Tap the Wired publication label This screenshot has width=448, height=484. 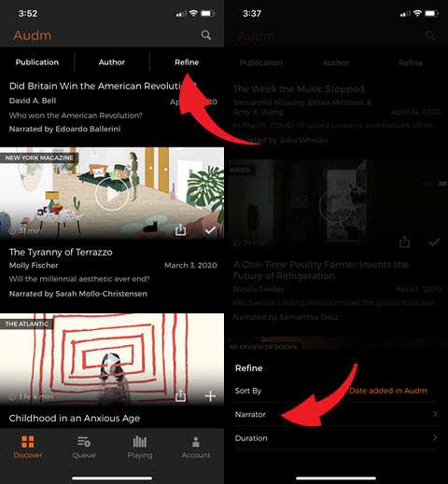[240, 170]
